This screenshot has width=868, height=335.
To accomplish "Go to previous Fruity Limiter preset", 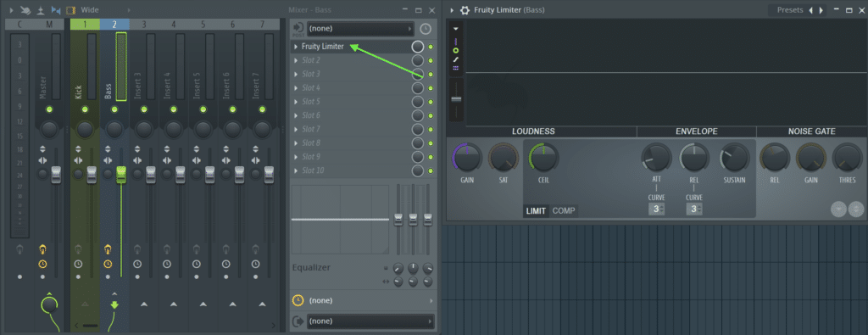I will 811,10.
